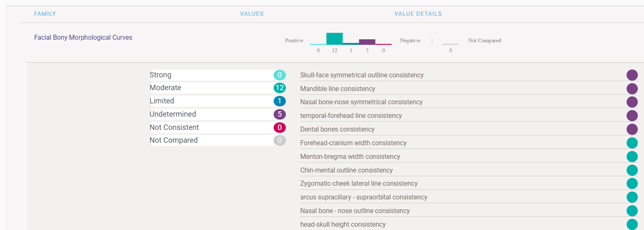Open arcus supraciliary - supraorbital consistency entry
This screenshot has width=644, height=230.
point(364,197)
